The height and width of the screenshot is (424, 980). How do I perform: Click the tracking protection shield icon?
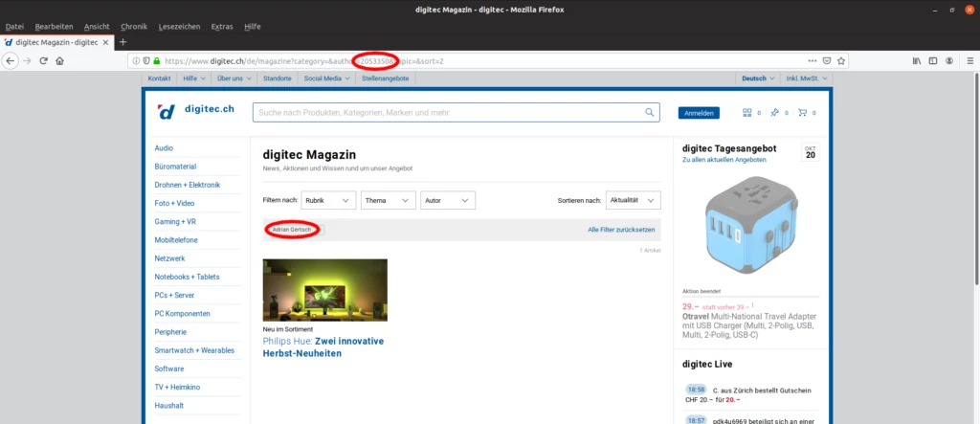tap(146, 61)
